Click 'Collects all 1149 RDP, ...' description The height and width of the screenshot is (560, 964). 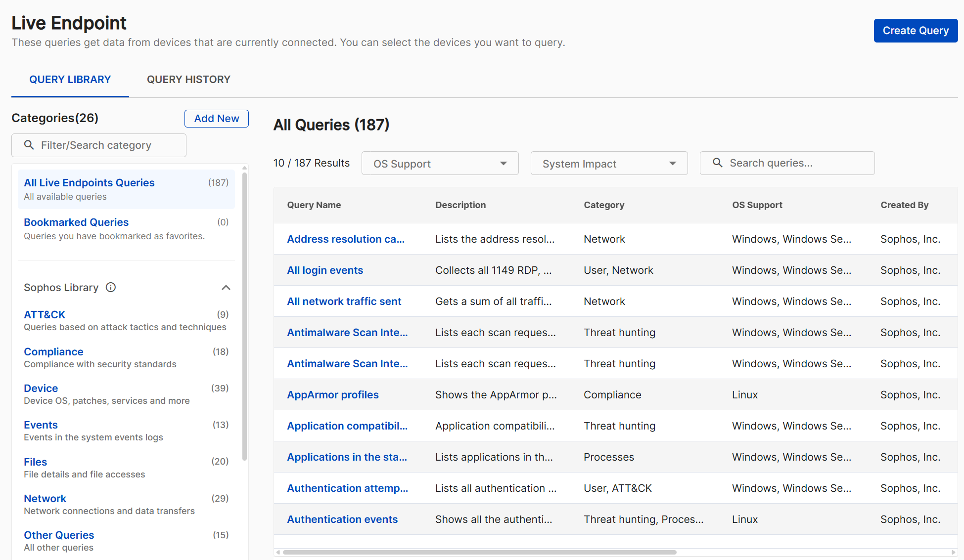(493, 270)
